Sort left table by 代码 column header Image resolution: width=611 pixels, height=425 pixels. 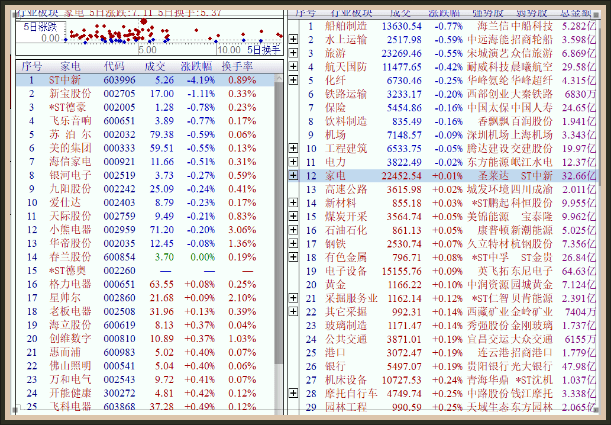point(114,67)
